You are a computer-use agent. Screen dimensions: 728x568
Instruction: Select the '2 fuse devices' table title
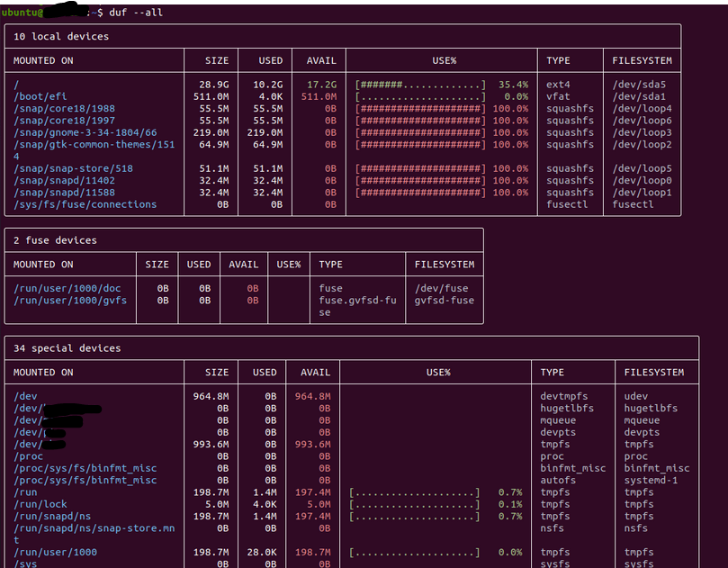55,240
